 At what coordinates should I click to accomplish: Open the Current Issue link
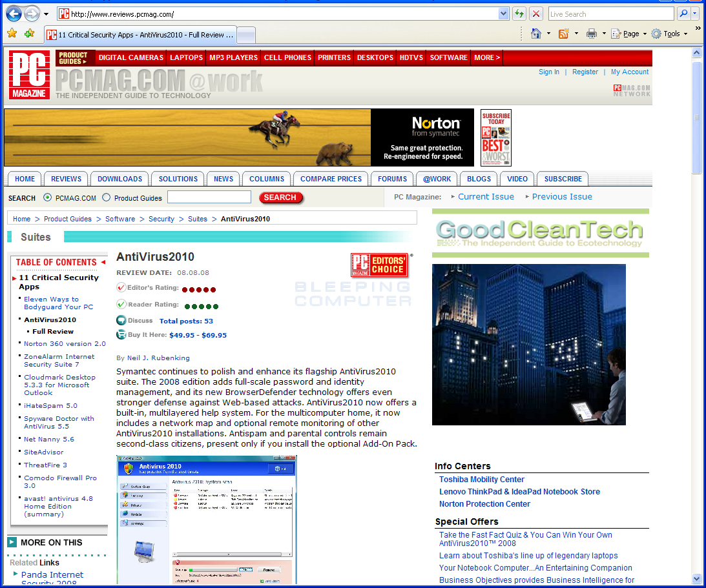click(486, 197)
